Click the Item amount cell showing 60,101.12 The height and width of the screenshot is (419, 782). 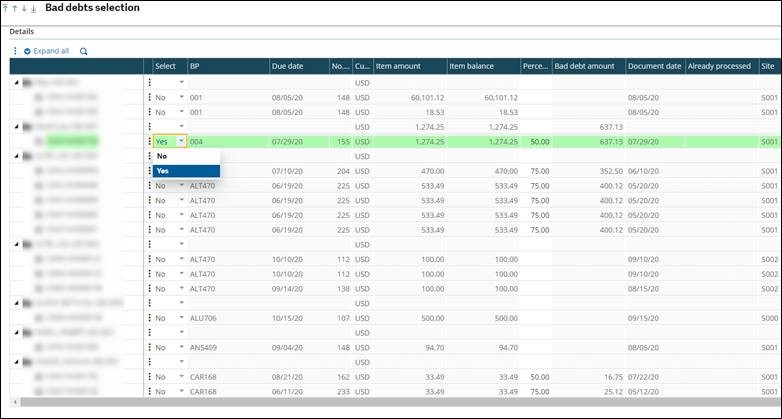pos(410,97)
